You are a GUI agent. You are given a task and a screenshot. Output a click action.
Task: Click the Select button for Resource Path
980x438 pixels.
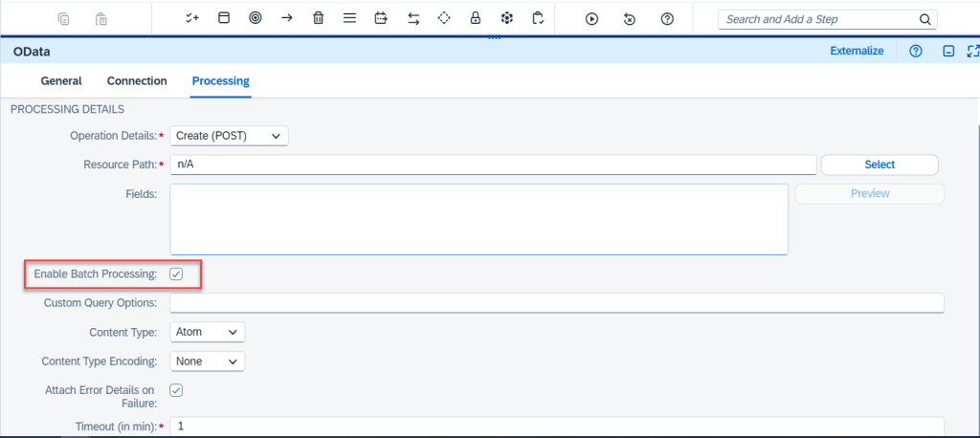[879, 164]
